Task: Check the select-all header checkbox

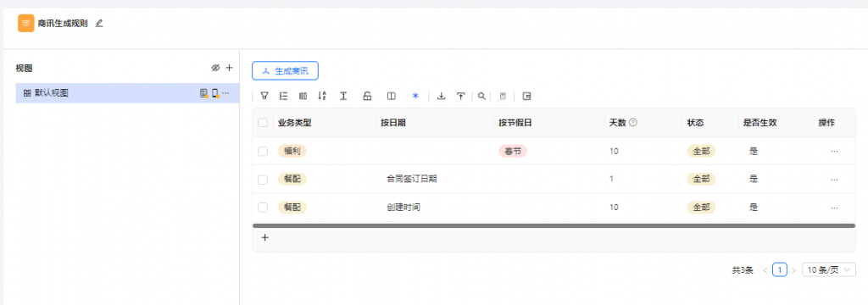Action: (x=263, y=123)
